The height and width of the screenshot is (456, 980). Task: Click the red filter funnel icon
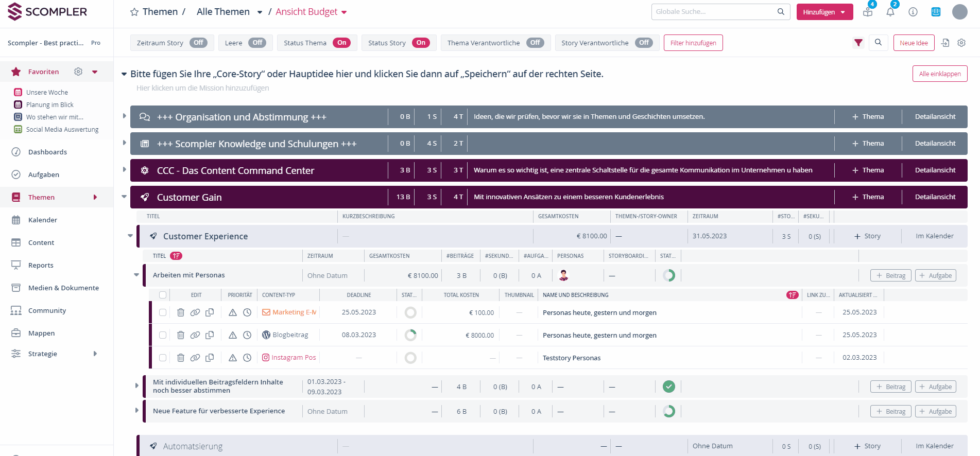coord(858,43)
